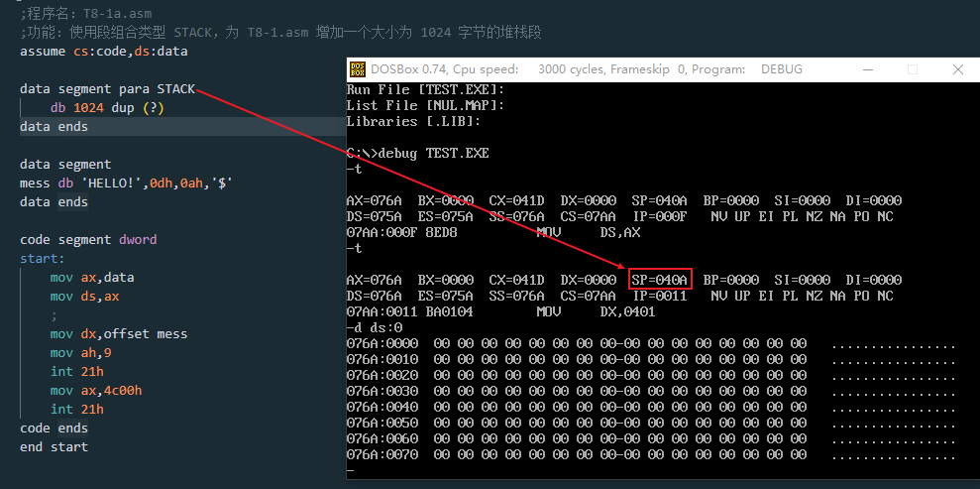Screen dimensions: 980x489
Task: Click the 'mov ah,9' instruction
Action: click(81, 353)
